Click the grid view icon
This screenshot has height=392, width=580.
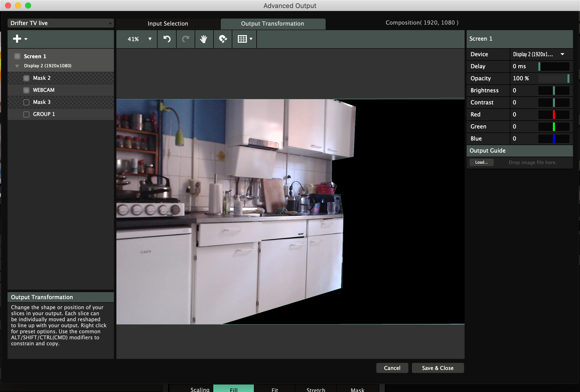242,39
